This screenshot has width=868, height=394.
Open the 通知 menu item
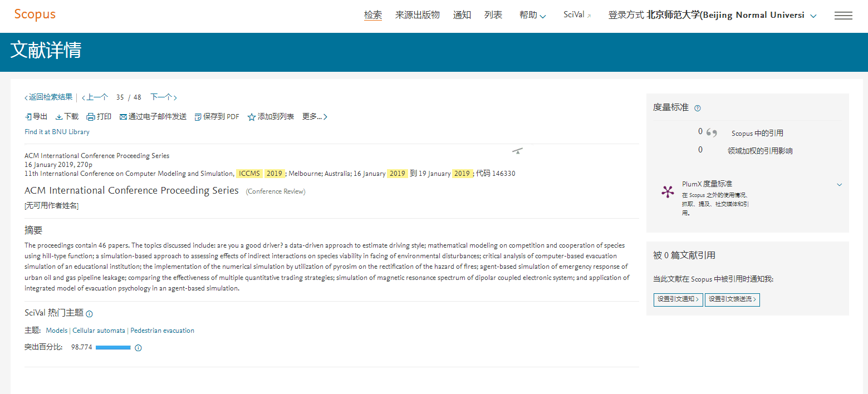click(462, 16)
